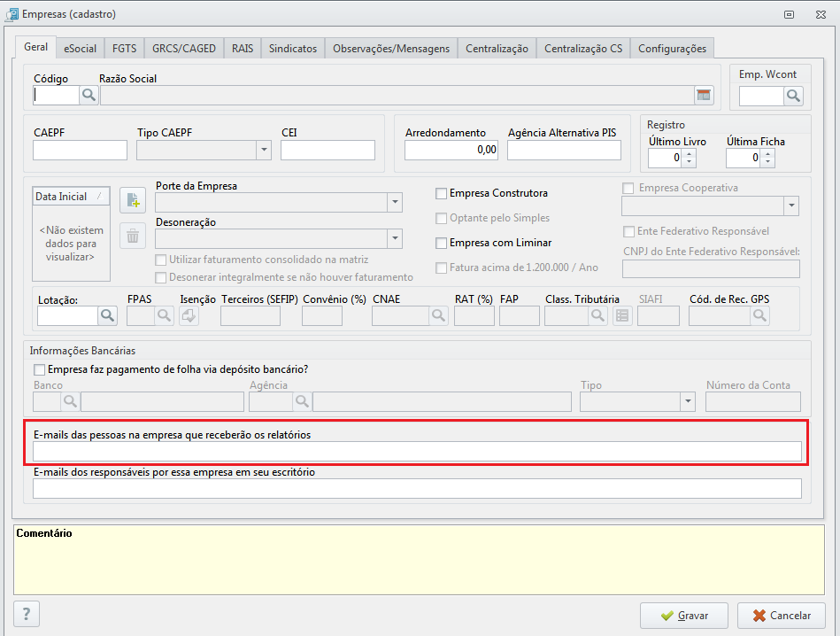Screen dimensions: 840x636
Task: Restore window size via title bar icon
Action: pos(790,14)
